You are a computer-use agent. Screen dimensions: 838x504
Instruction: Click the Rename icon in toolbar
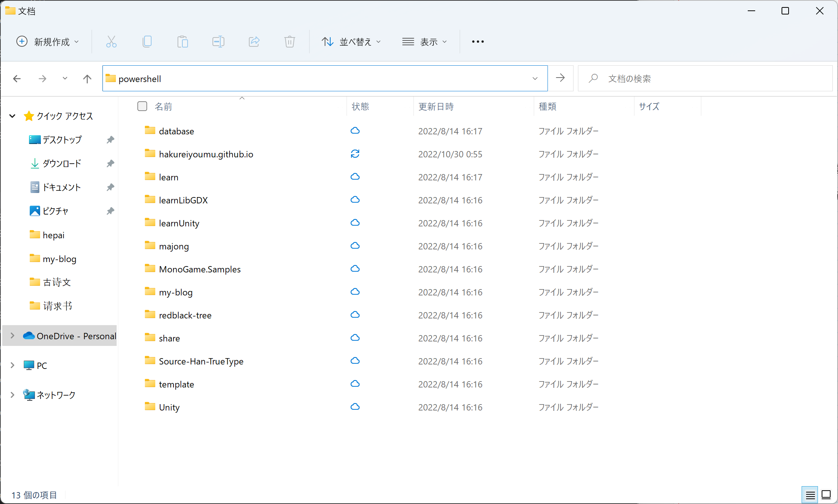coord(218,42)
